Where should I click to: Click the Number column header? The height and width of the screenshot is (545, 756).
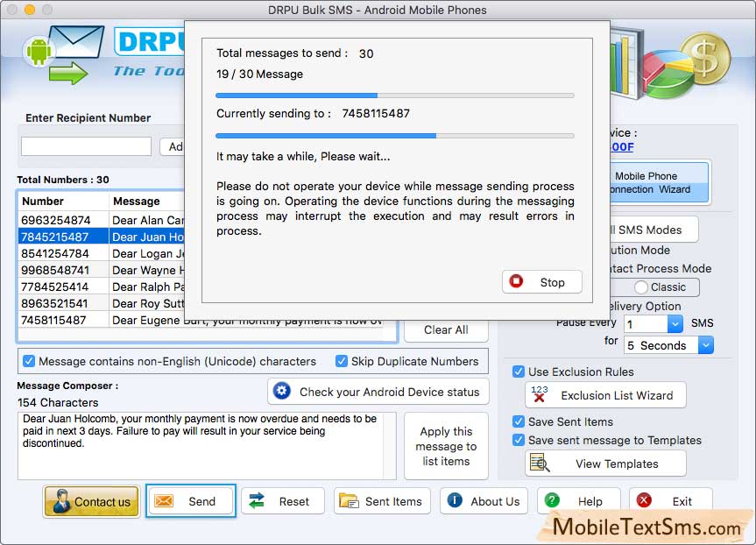64,202
